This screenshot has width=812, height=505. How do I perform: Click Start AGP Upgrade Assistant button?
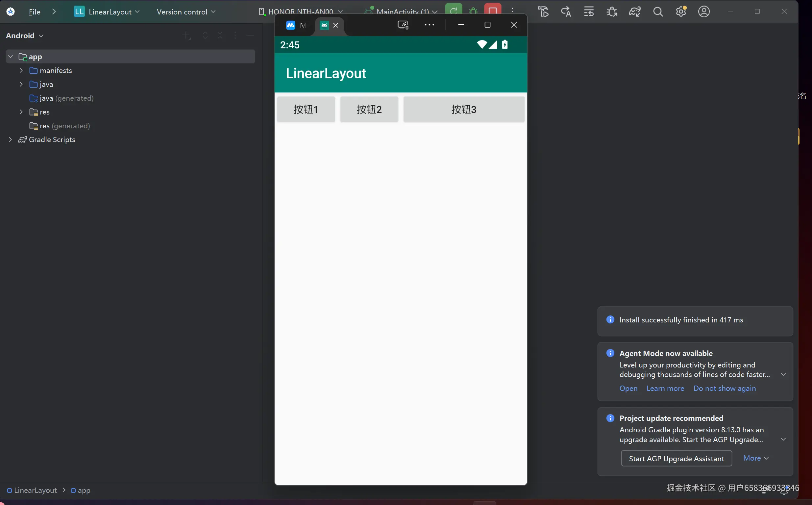click(677, 458)
